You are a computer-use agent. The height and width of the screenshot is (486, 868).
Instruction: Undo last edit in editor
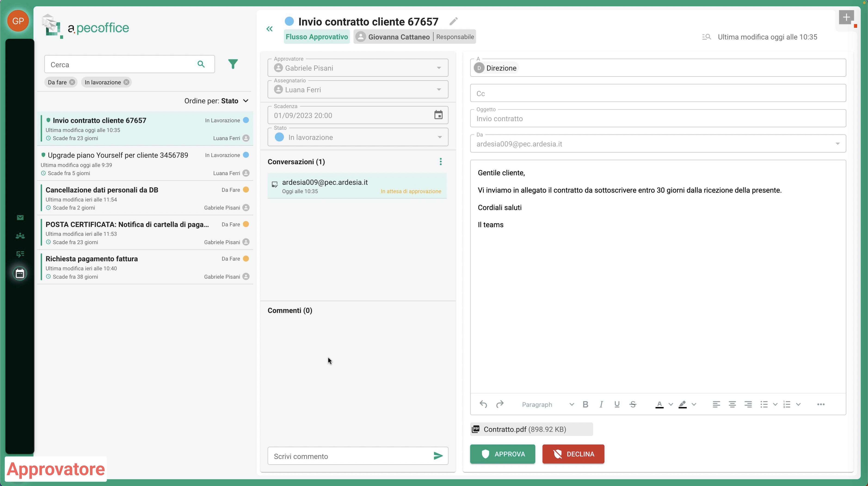click(x=483, y=404)
